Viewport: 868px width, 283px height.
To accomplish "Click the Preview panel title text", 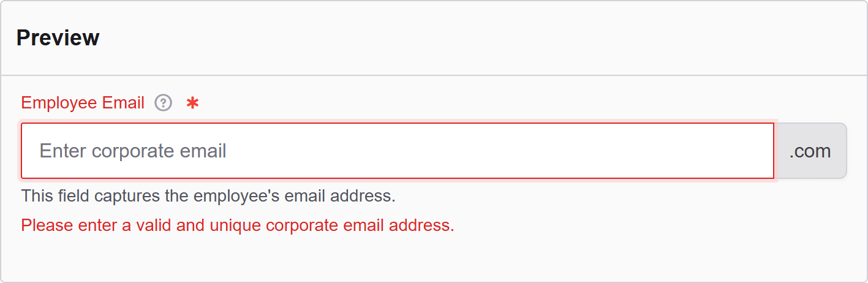I will (58, 38).
